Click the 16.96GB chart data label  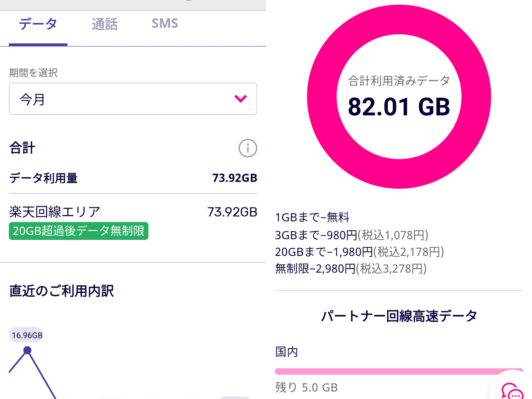27,335
